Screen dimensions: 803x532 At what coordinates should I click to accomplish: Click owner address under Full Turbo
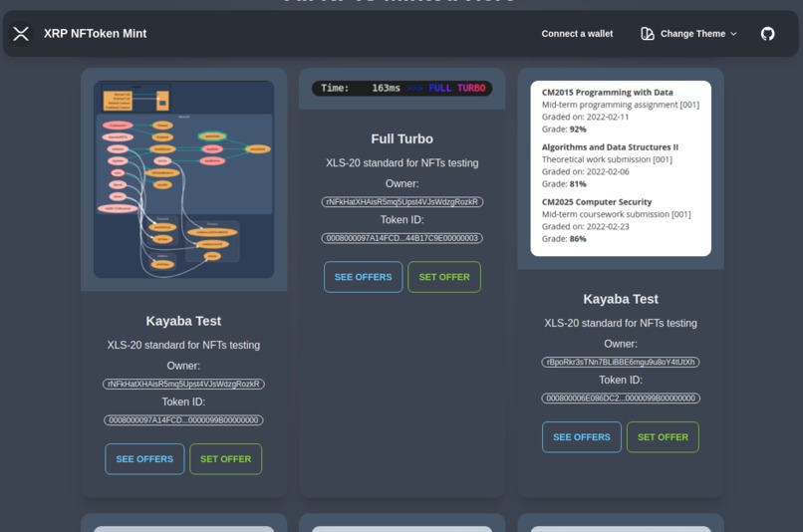coord(402,201)
